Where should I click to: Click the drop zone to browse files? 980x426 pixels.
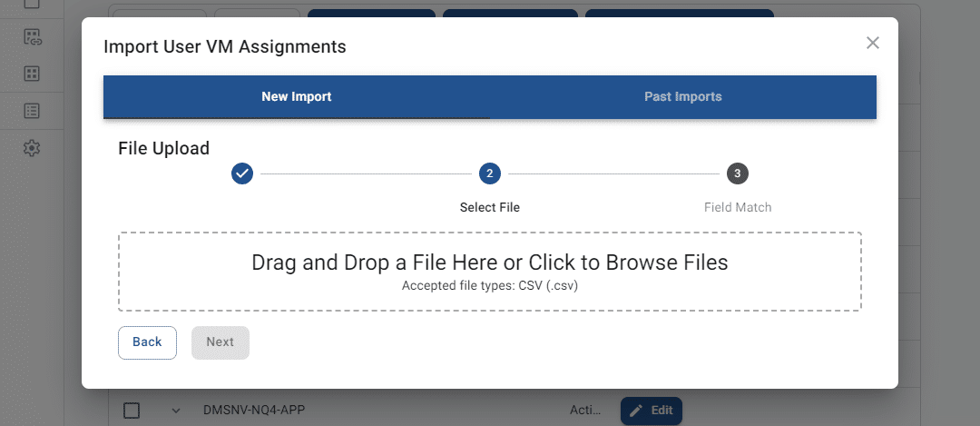pyautogui.click(x=489, y=272)
